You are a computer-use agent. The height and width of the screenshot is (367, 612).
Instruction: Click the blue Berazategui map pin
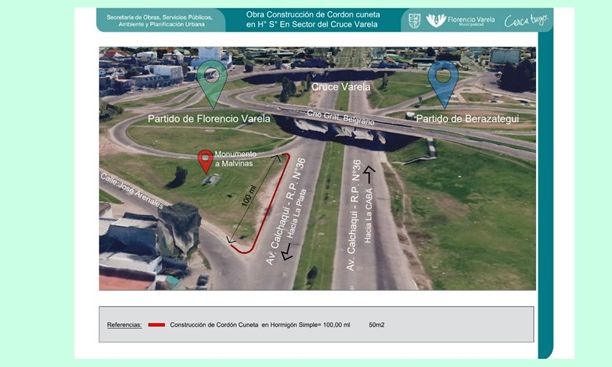click(x=443, y=84)
